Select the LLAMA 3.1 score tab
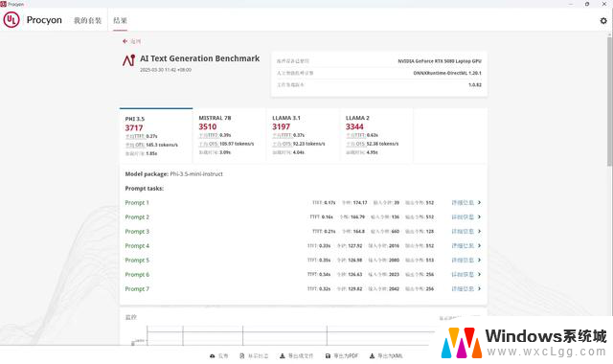This screenshot has height=364, width=613. 303,135
